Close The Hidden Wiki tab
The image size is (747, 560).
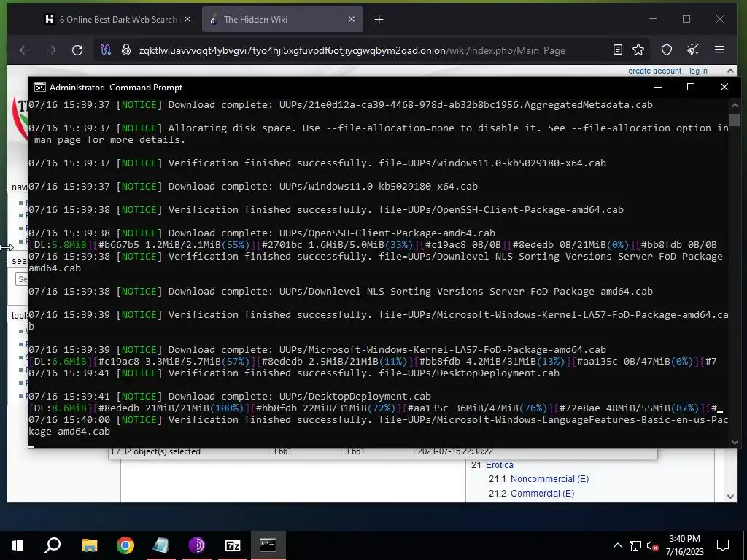[351, 19]
